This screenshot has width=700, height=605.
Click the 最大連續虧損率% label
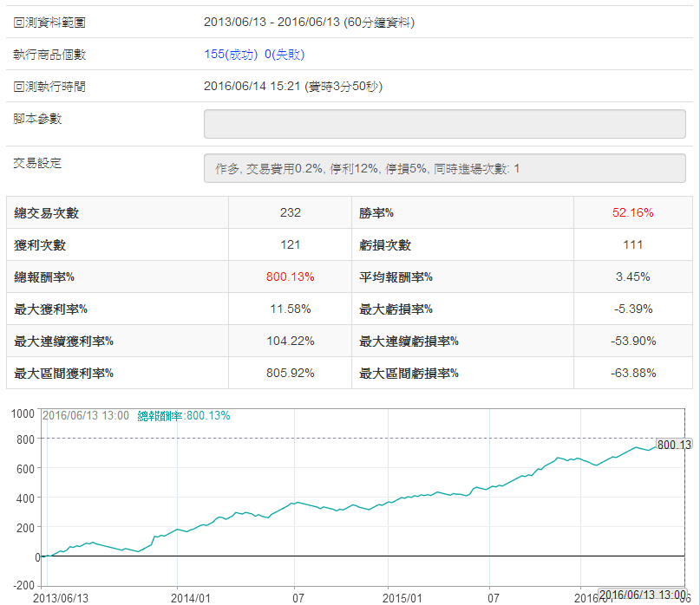[409, 342]
